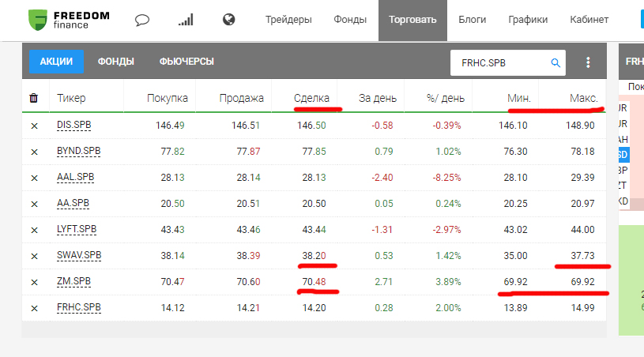Image resolution: width=644 pixels, height=357 pixels.
Task: Open the Графики menu item
Action: point(528,20)
